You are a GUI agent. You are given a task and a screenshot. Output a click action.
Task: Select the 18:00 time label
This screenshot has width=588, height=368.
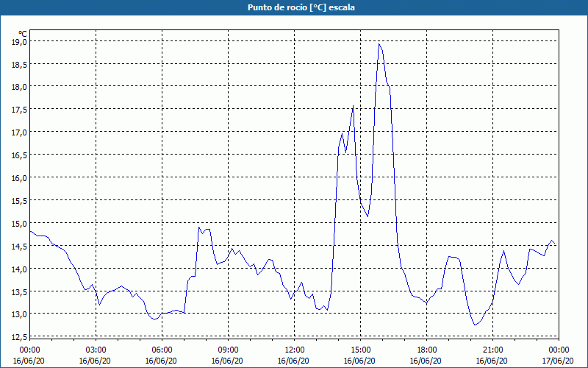(426, 350)
